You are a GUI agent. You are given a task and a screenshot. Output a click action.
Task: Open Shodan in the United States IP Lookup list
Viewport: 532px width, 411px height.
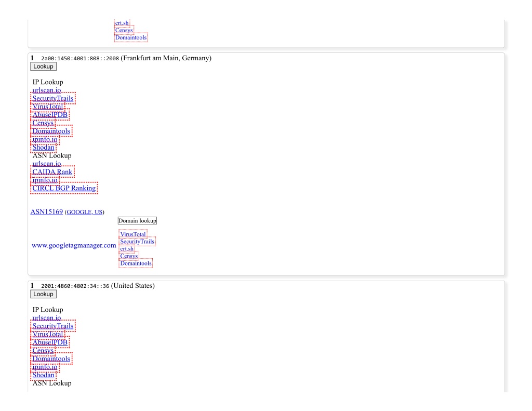(x=44, y=375)
